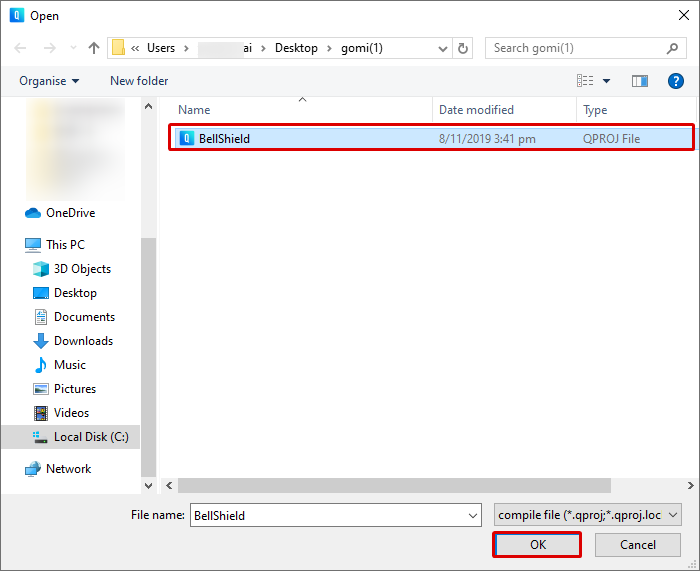Click the Search gomi(1) input field
Image resolution: width=700 pixels, height=571 pixels.
pyautogui.click(x=575, y=48)
